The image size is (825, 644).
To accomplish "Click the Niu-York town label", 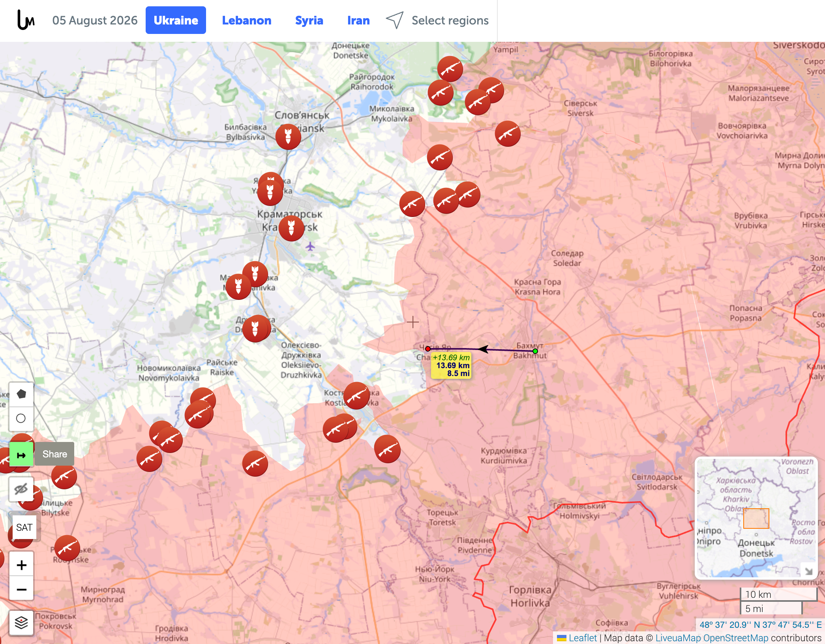I will [435, 574].
